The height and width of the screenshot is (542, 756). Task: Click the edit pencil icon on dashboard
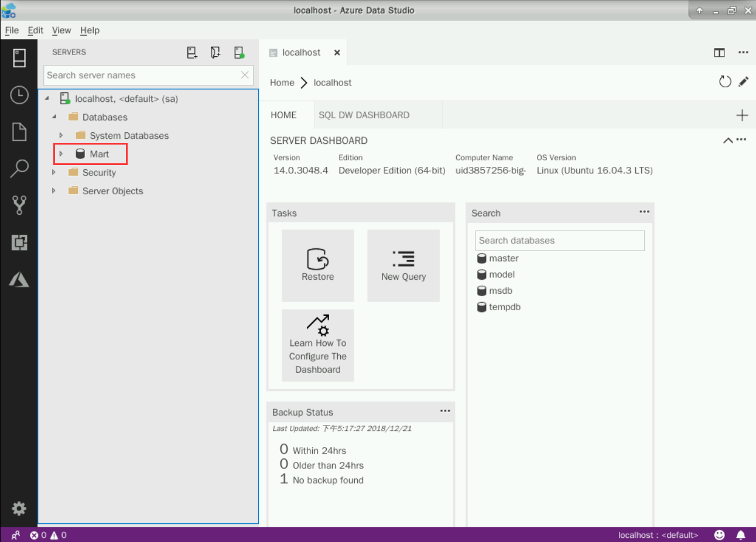click(744, 82)
